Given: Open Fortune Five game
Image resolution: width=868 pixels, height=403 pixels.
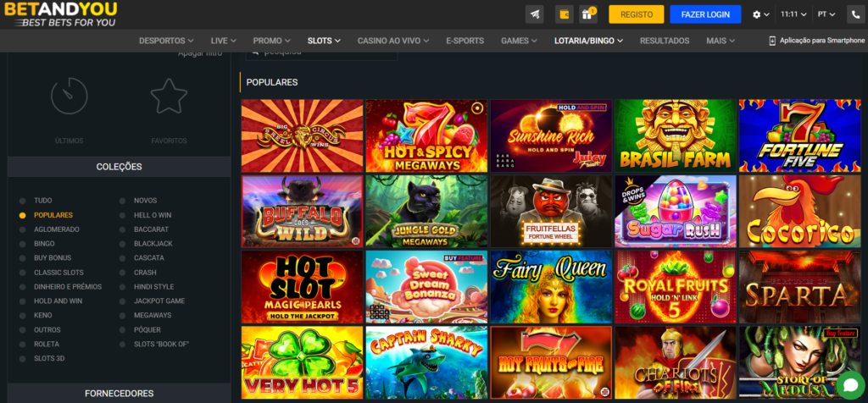Looking at the screenshot, I should coord(800,136).
